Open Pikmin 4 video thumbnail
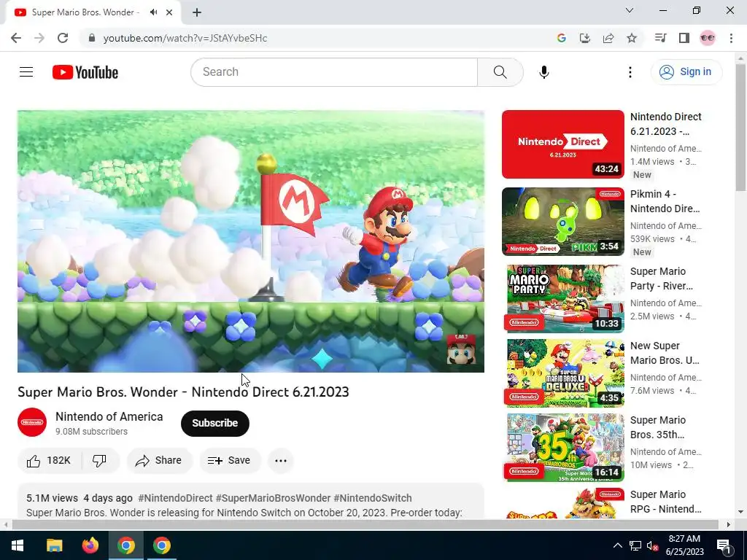 tap(562, 222)
